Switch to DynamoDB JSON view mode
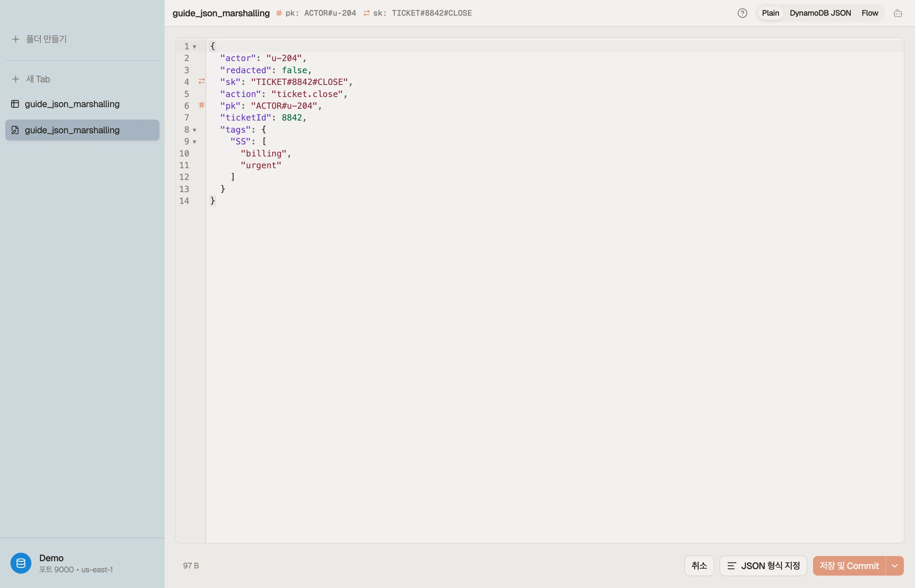 point(820,13)
